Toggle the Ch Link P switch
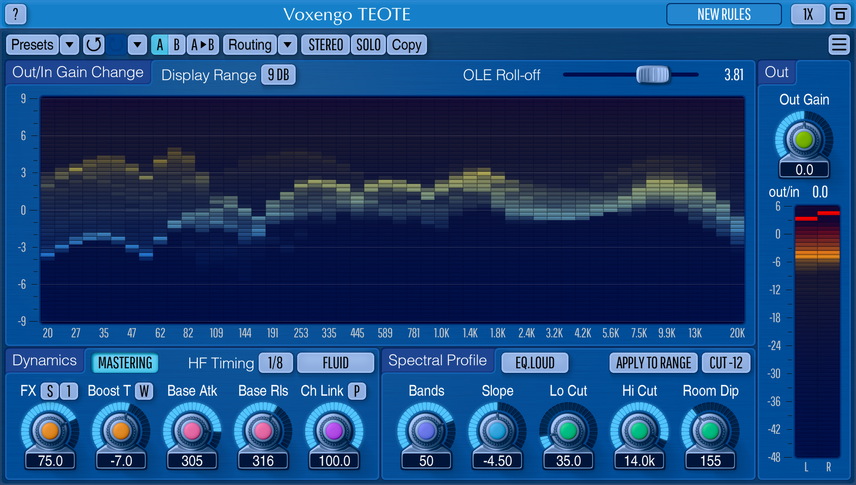Viewport: 856px width, 485px height. [357, 391]
